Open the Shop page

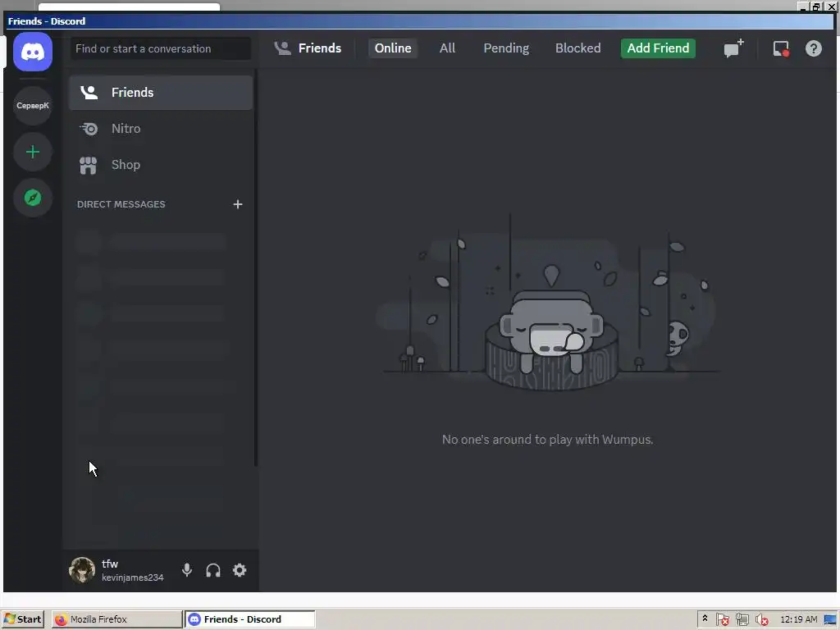point(160,164)
